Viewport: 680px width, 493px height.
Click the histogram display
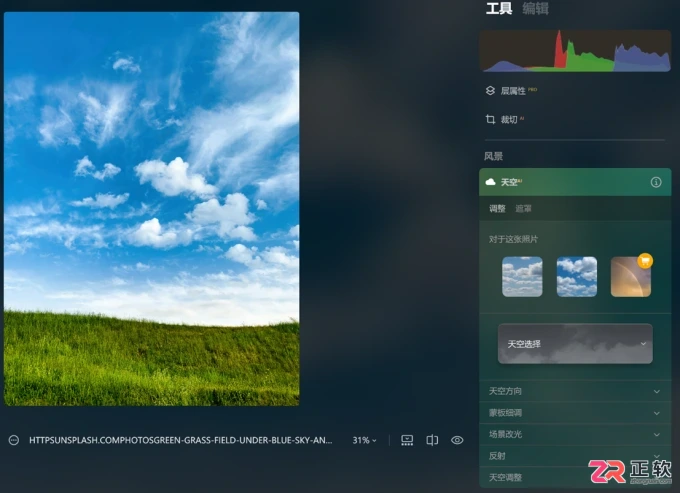click(575, 51)
